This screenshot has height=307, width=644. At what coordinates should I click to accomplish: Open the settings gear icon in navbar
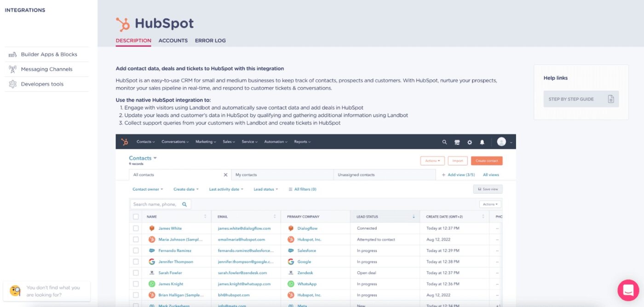pos(469,142)
